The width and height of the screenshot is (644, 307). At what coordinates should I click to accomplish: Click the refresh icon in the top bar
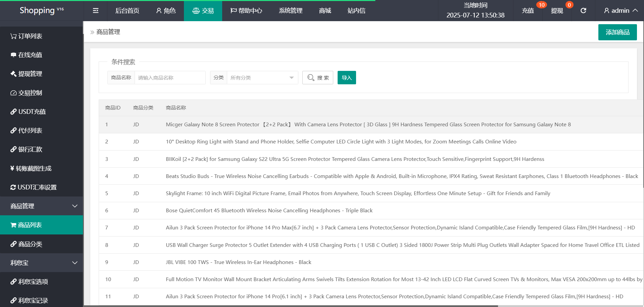point(583,11)
